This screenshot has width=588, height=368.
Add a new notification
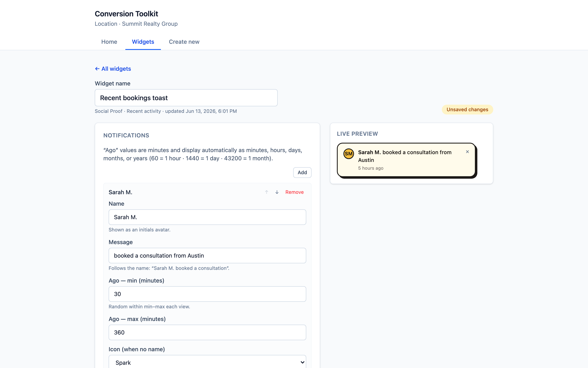tap(302, 172)
